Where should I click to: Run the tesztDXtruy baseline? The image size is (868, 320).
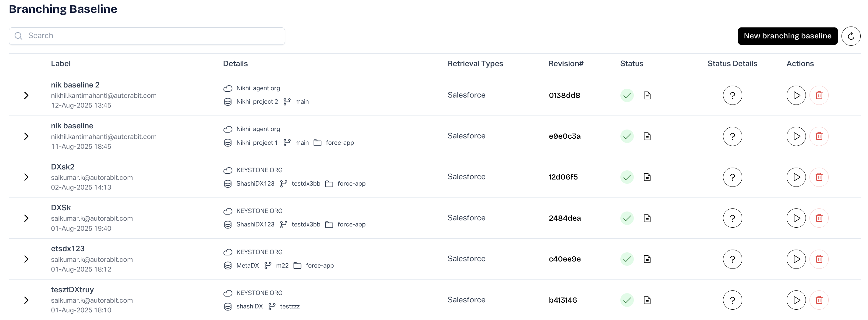click(796, 300)
